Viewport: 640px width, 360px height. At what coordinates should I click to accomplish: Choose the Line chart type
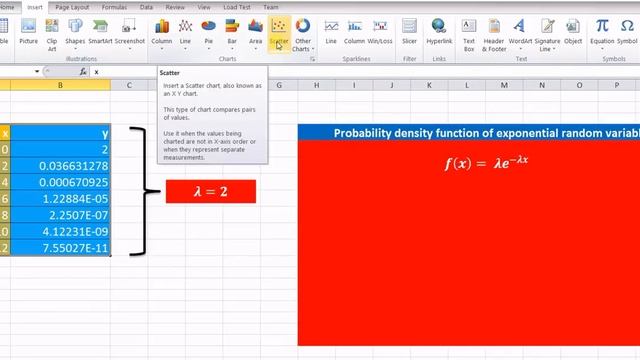[185, 34]
